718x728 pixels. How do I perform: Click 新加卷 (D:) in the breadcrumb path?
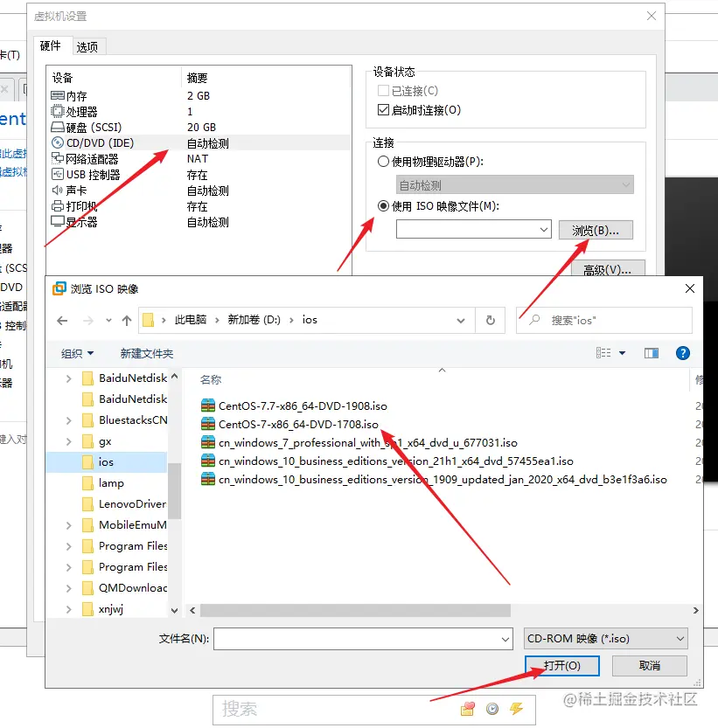coord(254,320)
